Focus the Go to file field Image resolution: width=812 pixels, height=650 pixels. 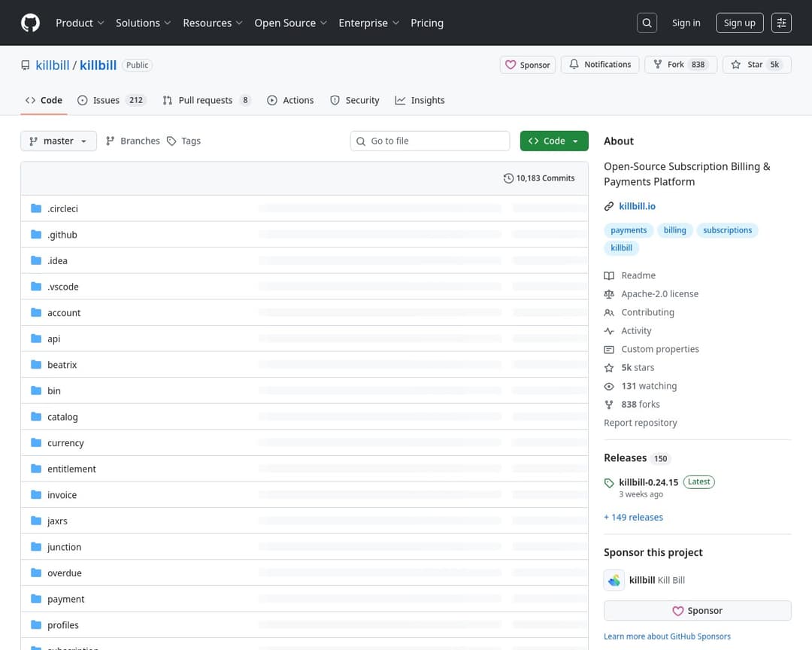coord(430,141)
